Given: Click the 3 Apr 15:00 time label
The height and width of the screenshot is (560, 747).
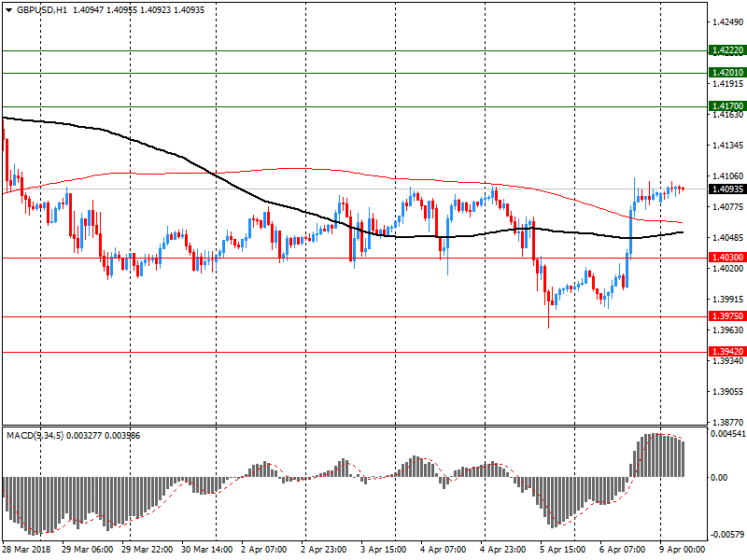Looking at the screenshot, I should click(384, 550).
